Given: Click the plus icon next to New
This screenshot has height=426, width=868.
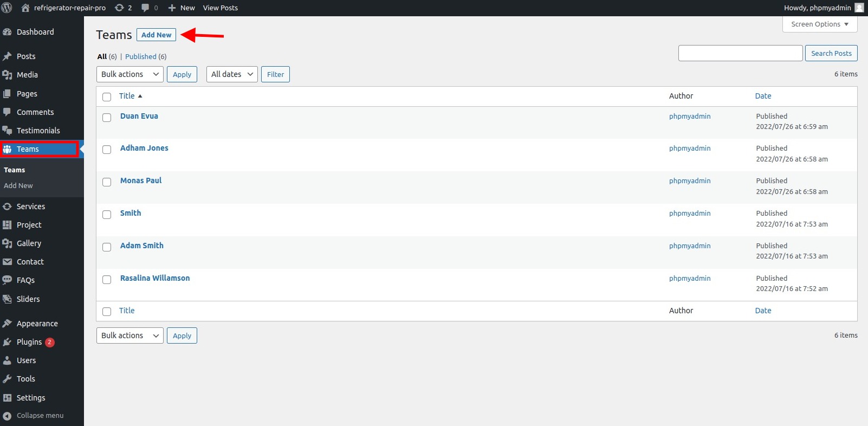Looking at the screenshot, I should 172,8.
